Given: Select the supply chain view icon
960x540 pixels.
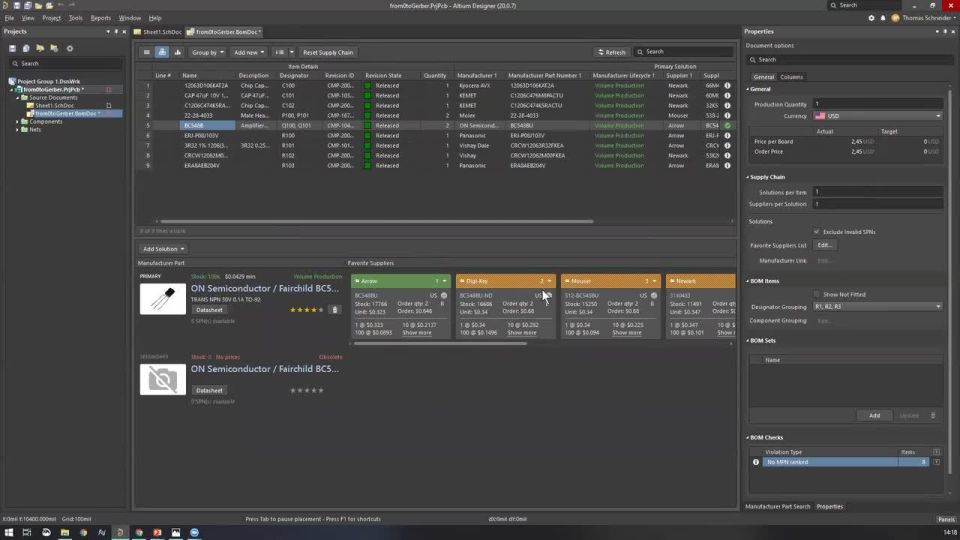Looking at the screenshot, I should (x=162, y=52).
